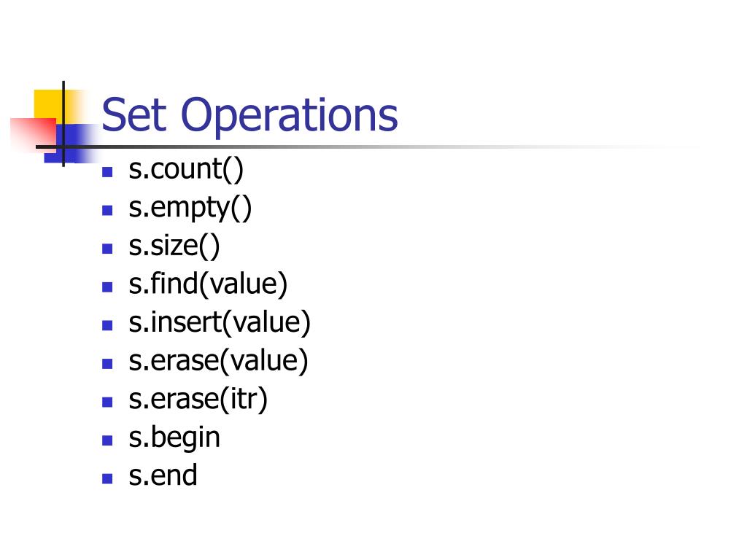The height and width of the screenshot is (560, 747).
Task: Select the s.end bullet text
Action: (163, 475)
